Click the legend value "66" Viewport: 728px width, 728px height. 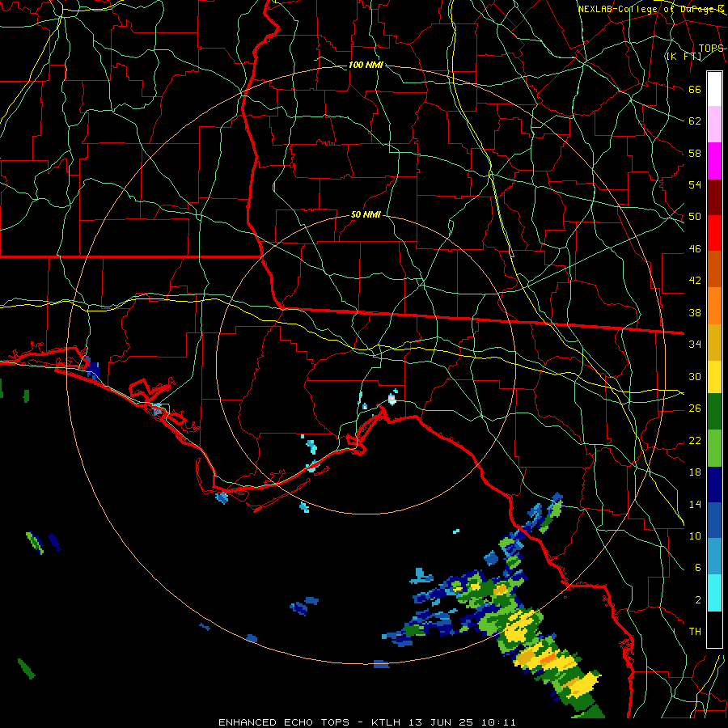(695, 89)
